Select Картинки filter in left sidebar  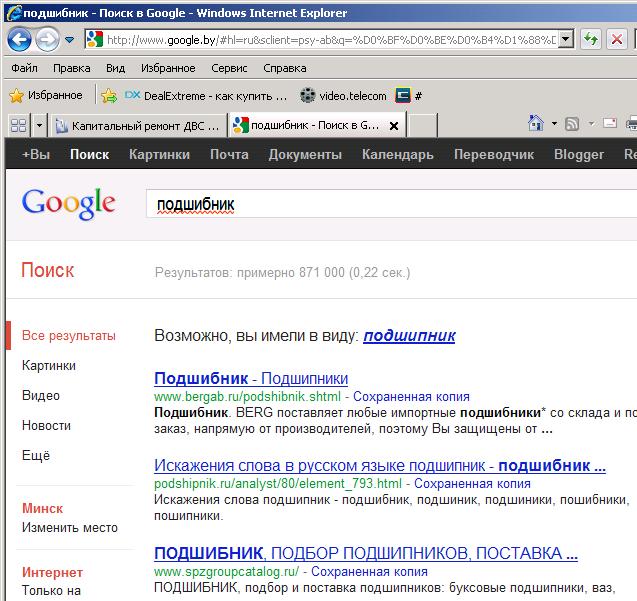[49, 365]
